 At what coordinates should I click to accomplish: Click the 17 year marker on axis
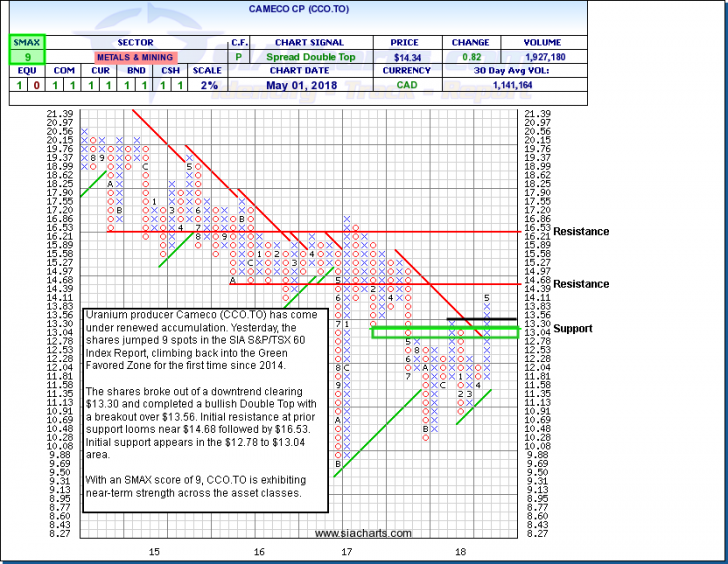(346, 551)
